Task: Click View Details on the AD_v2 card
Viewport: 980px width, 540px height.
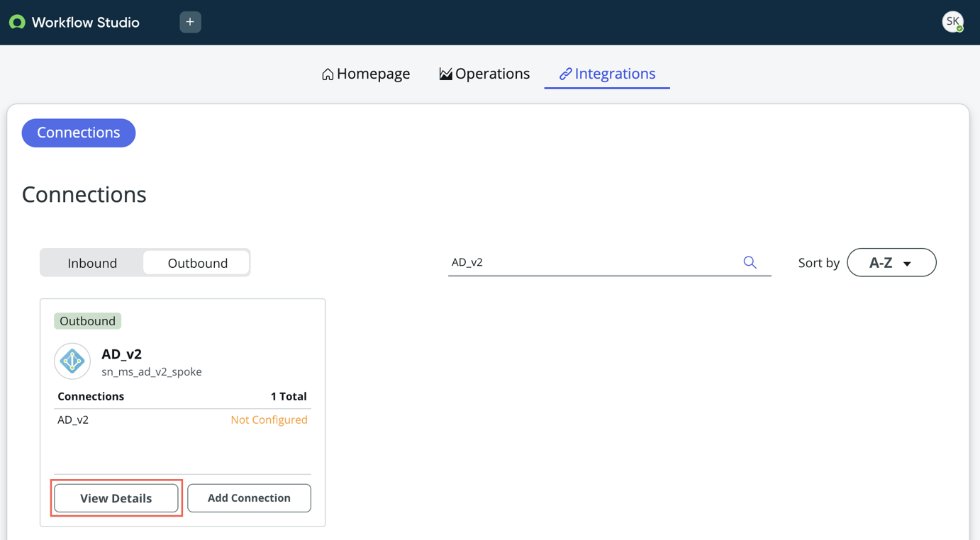Action: [116, 498]
